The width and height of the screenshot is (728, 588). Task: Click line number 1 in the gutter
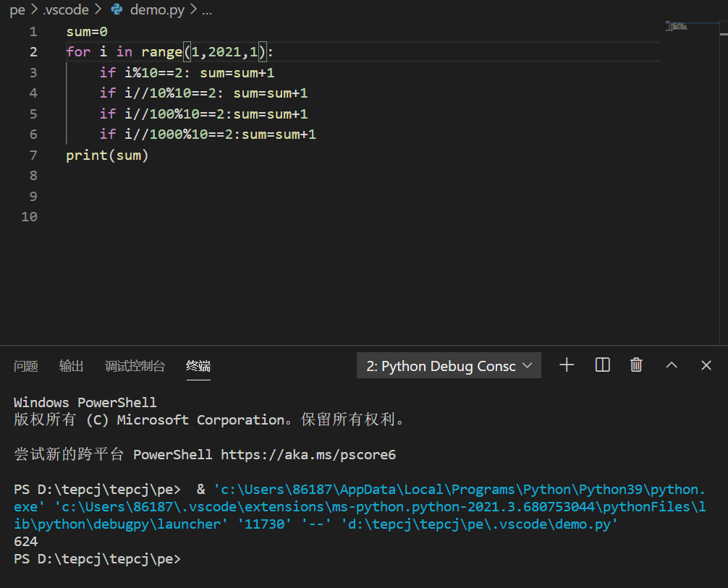(x=33, y=32)
